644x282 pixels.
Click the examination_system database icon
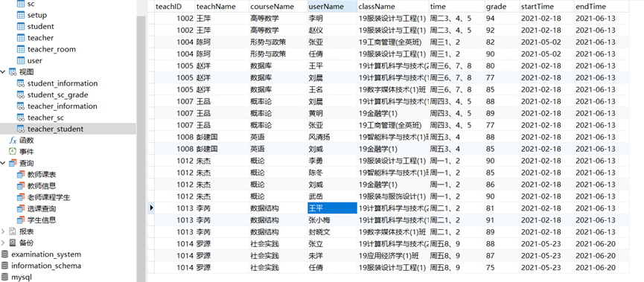coord(5,254)
